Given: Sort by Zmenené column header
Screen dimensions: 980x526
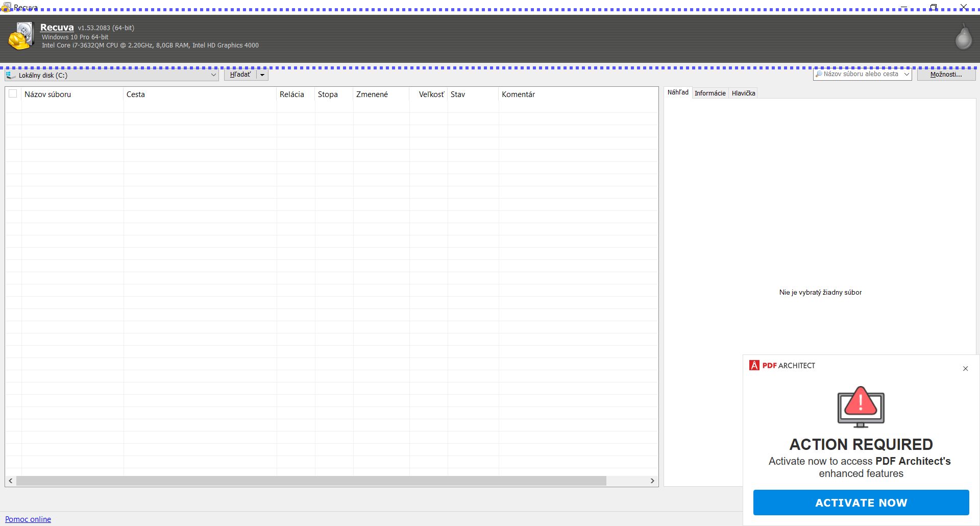Looking at the screenshot, I should click(381, 94).
